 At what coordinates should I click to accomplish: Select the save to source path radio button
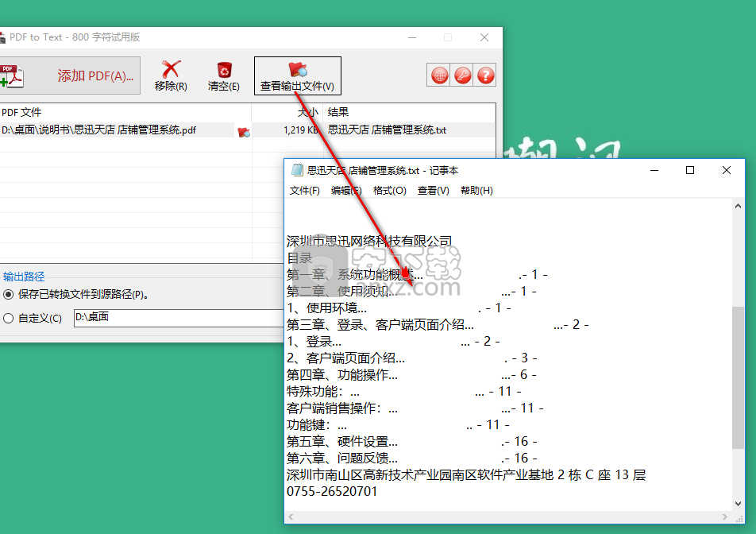pyautogui.click(x=8, y=294)
